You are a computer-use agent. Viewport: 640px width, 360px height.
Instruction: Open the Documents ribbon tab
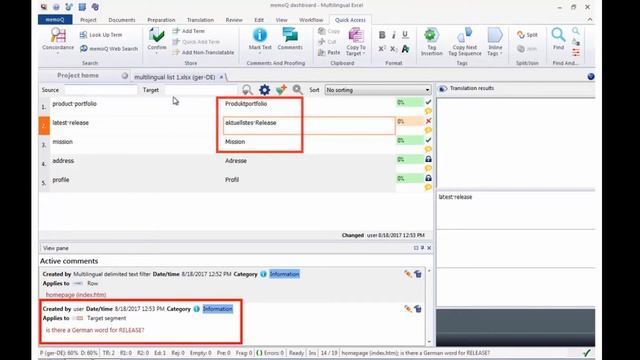[122, 20]
